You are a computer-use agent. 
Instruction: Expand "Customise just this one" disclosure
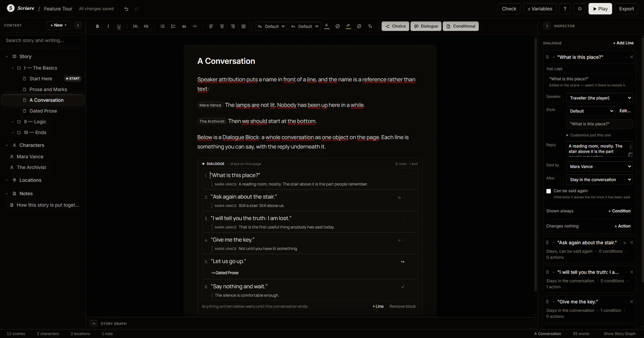(588, 135)
